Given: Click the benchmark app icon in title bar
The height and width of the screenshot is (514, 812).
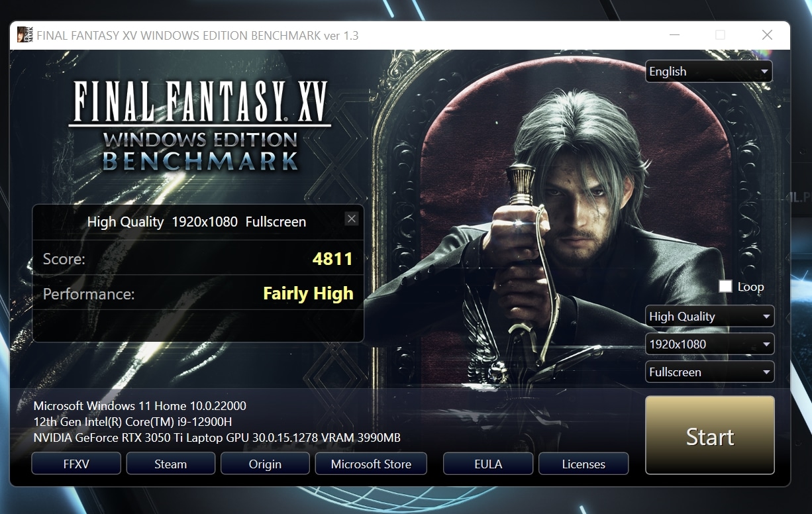Looking at the screenshot, I should tap(25, 35).
